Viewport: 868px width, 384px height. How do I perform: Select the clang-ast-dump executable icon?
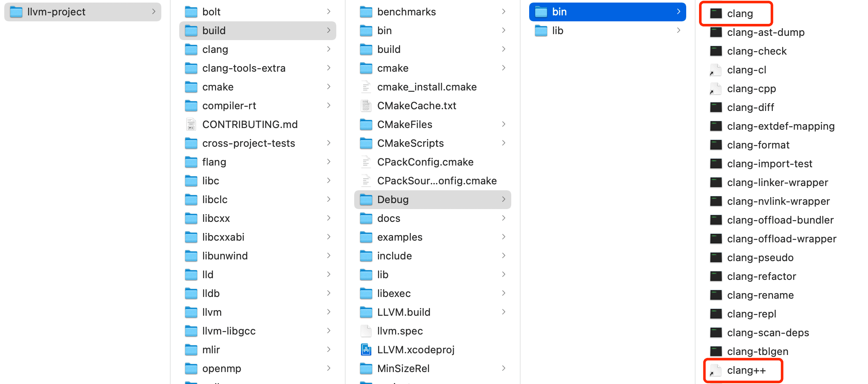coord(716,32)
